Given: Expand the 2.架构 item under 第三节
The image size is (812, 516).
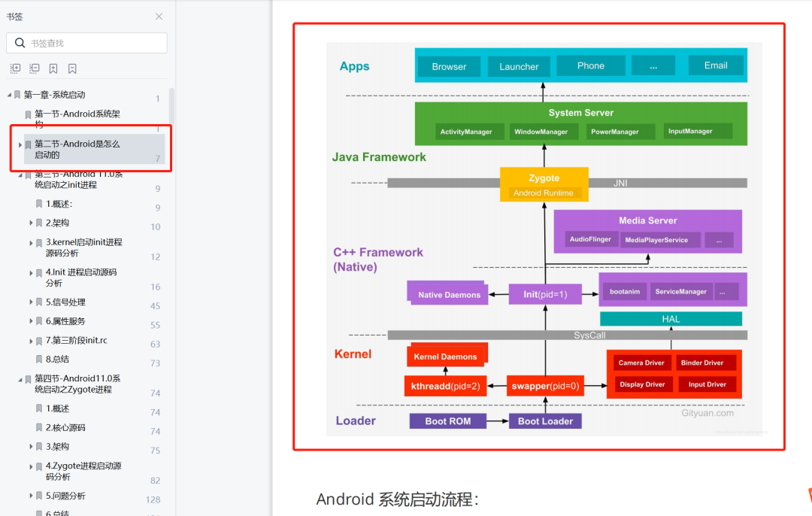Looking at the screenshot, I should point(31,223).
